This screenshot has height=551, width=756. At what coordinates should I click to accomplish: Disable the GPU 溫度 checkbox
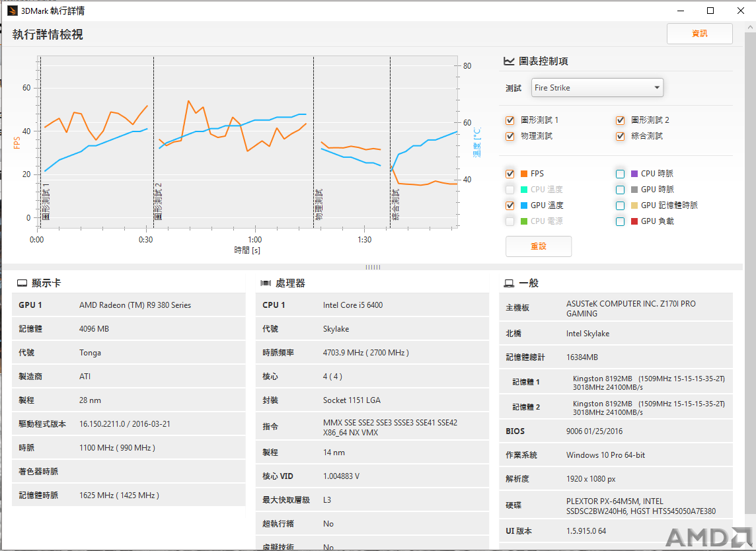[x=510, y=205]
